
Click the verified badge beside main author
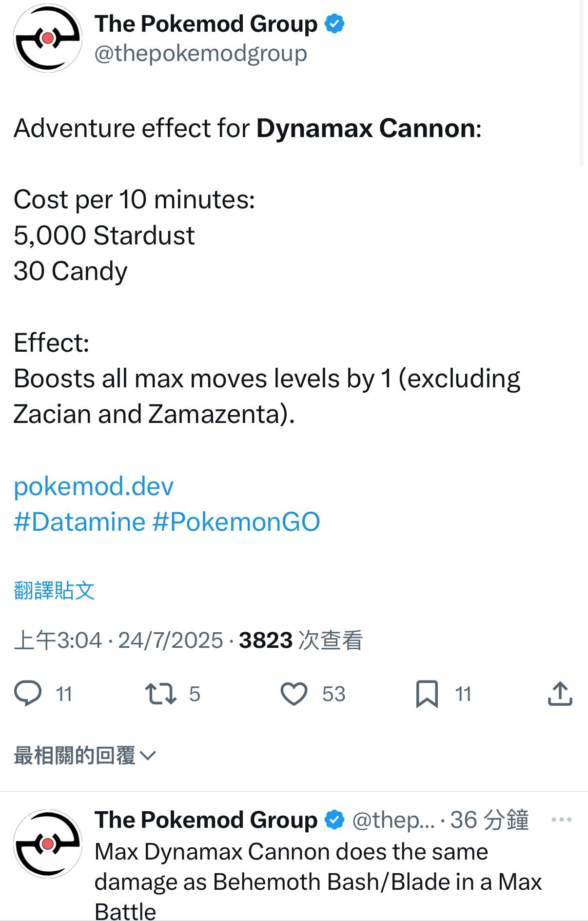tap(334, 24)
